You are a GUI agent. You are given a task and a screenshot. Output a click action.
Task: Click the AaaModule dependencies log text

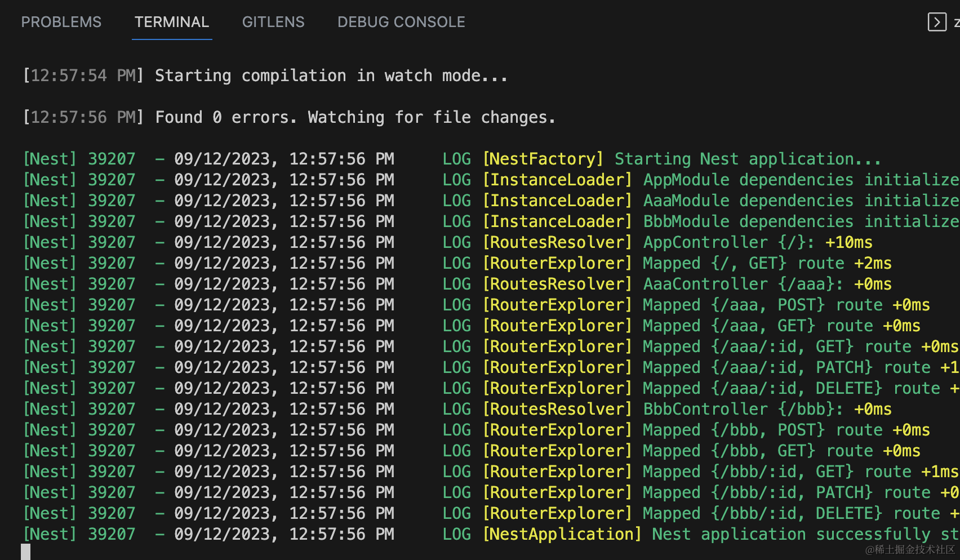(800, 201)
